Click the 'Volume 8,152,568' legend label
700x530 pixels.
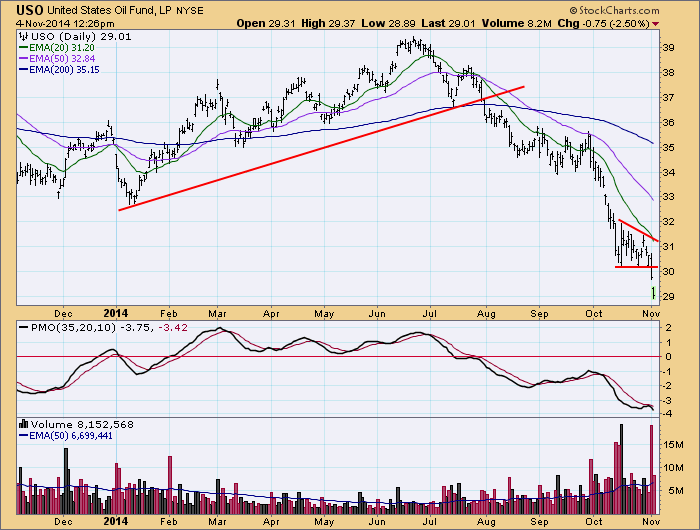pyautogui.click(x=82, y=424)
